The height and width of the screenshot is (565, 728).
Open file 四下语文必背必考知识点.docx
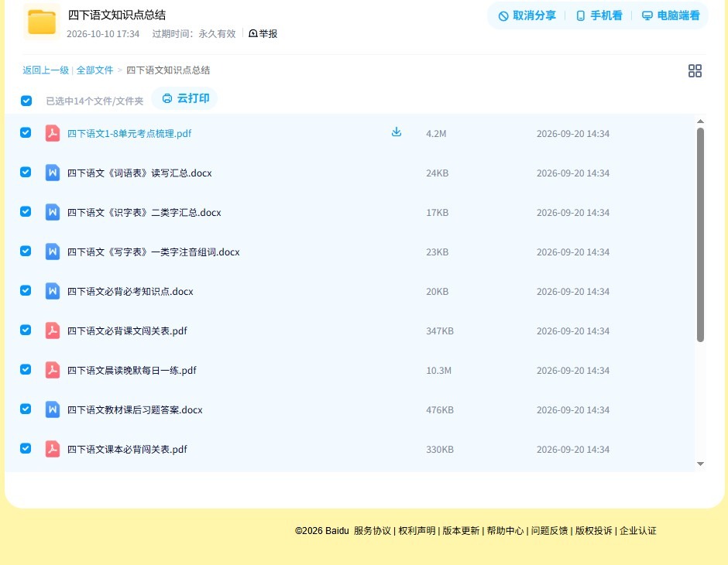130,291
